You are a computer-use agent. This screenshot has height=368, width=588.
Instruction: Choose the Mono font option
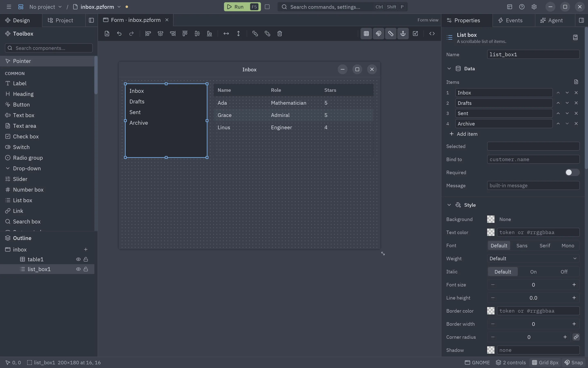(568, 246)
